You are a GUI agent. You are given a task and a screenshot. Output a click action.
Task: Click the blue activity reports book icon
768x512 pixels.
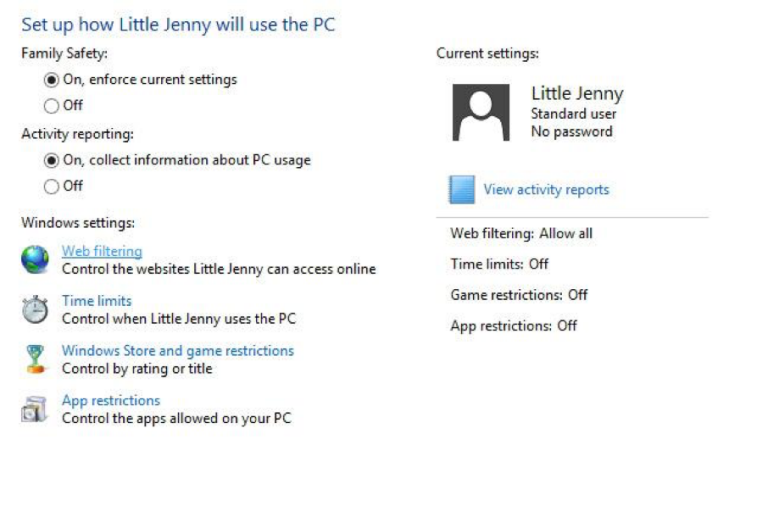tap(461, 189)
